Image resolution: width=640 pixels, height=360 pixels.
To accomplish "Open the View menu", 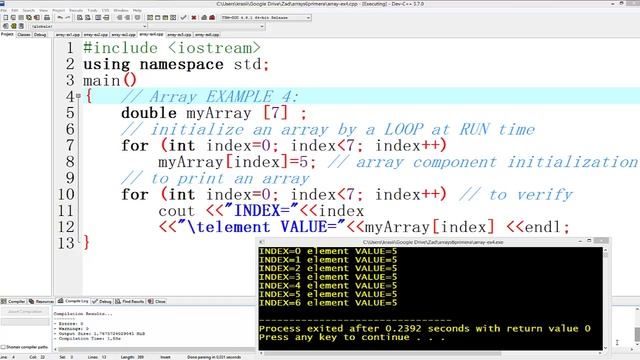I will [43, 10].
